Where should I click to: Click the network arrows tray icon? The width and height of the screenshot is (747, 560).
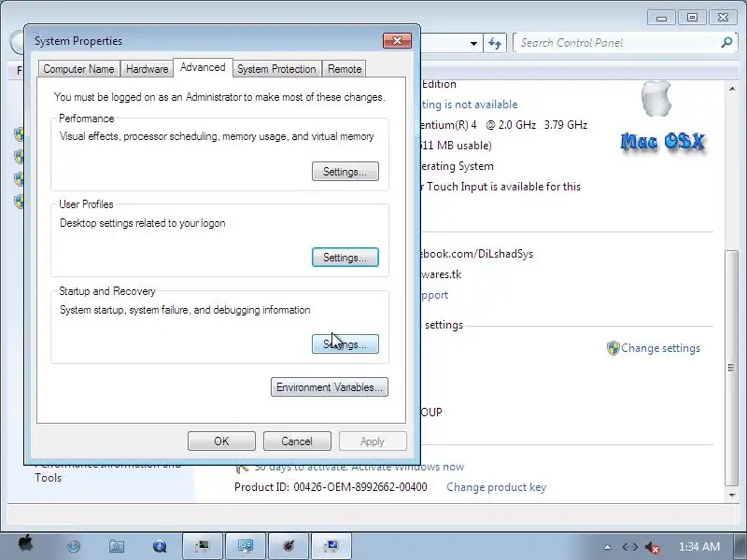coord(629,547)
